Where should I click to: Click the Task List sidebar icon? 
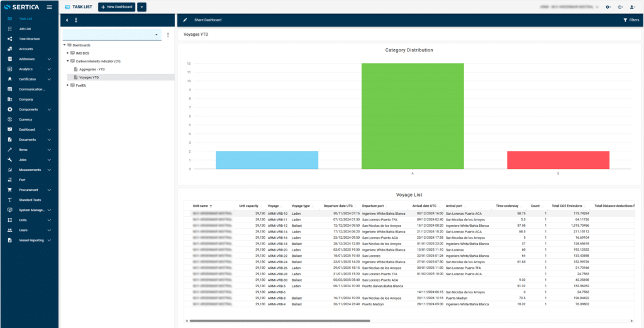coord(10,19)
